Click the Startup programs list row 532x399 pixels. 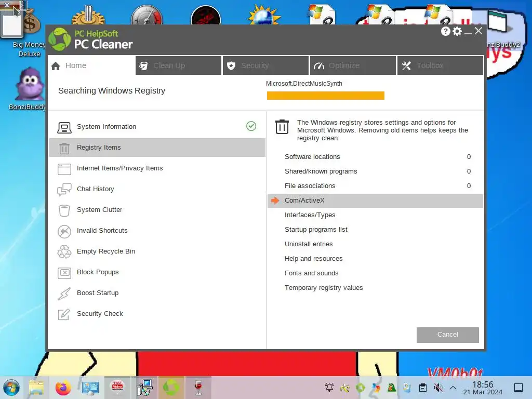click(375, 230)
